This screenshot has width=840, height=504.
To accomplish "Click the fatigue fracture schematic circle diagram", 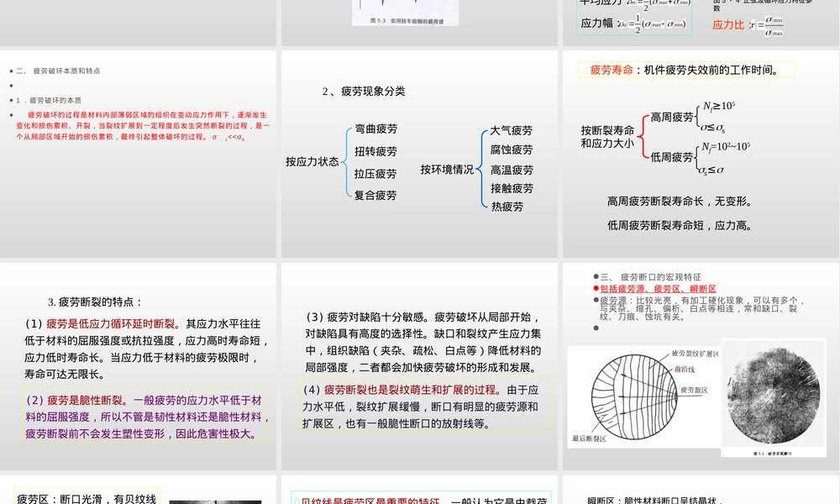I will (635, 396).
